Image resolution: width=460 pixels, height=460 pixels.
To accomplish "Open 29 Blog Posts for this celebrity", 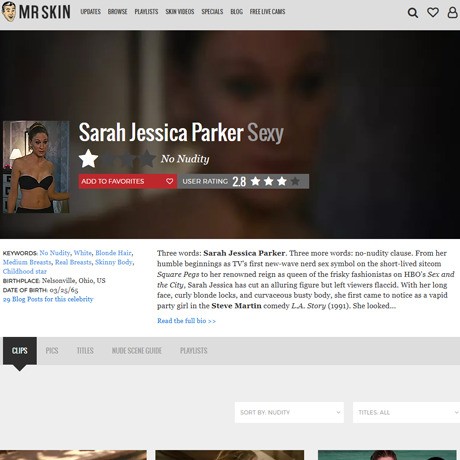I will (48, 299).
